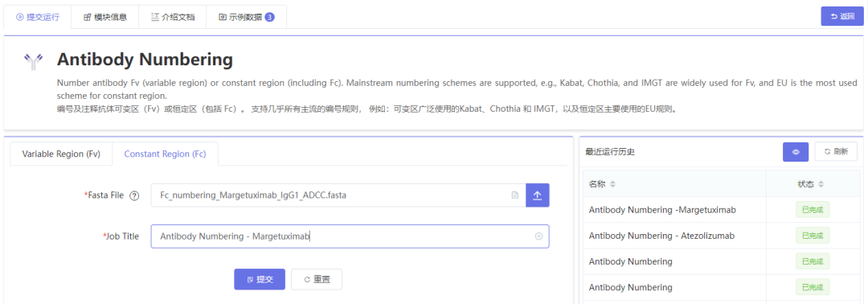Click the document icon in Fasta field
This screenshot has width=868, height=304.
tap(515, 195)
